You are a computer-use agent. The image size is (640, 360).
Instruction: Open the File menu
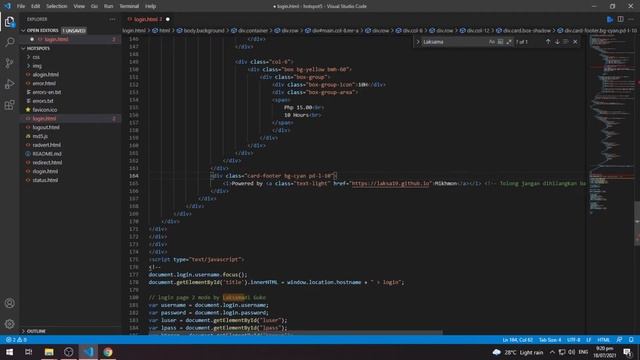coord(21,6)
